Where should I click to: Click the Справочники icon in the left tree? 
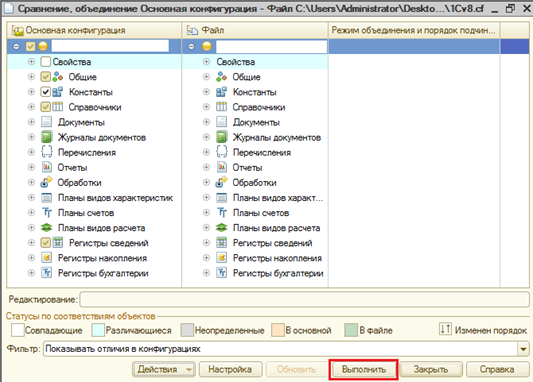tap(57, 107)
